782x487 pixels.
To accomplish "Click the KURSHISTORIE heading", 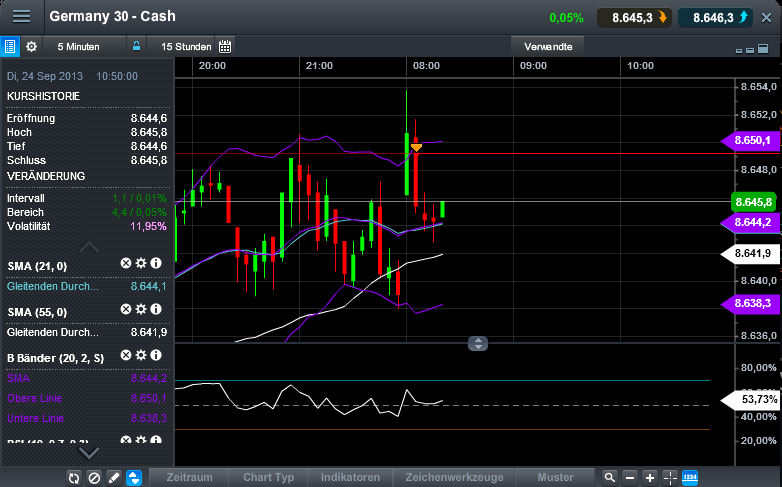I will click(43, 96).
